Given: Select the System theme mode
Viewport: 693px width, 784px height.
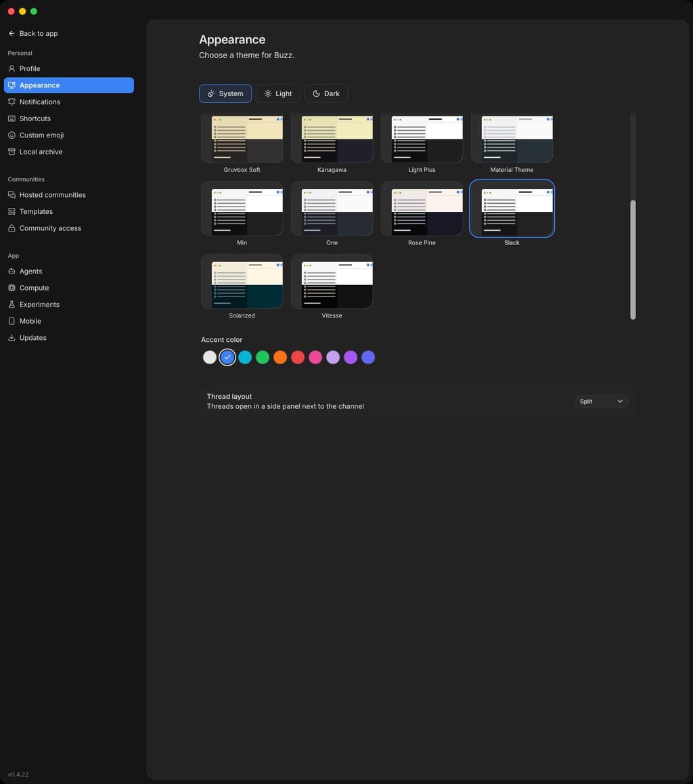Looking at the screenshot, I should (x=225, y=93).
